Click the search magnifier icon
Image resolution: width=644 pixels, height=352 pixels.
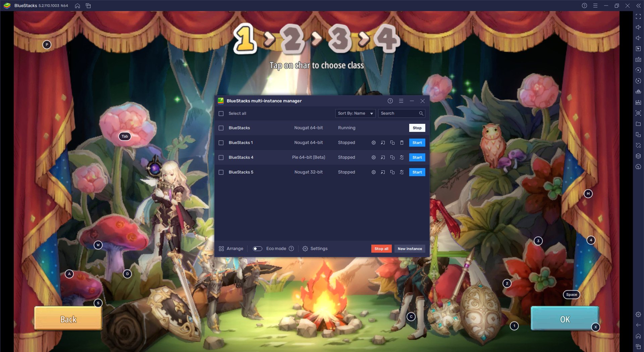[421, 113]
